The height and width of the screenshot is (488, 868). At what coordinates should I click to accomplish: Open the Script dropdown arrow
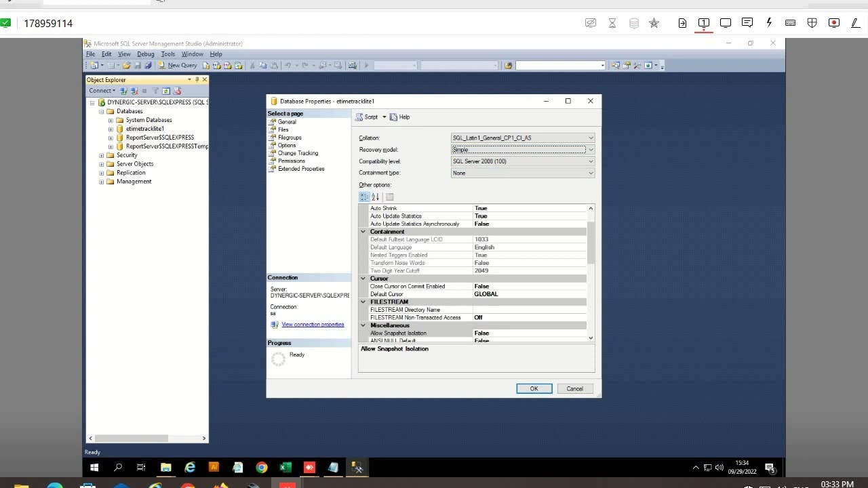(x=384, y=117)
